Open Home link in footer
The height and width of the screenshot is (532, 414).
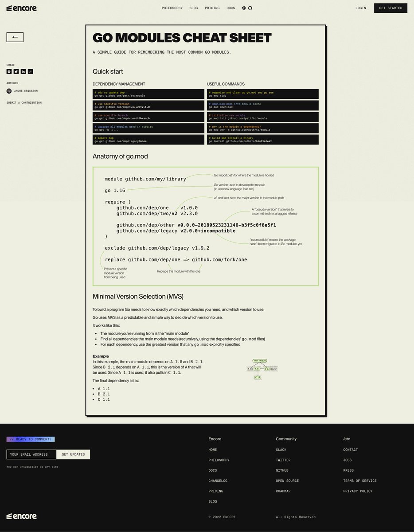click(213, 450)
